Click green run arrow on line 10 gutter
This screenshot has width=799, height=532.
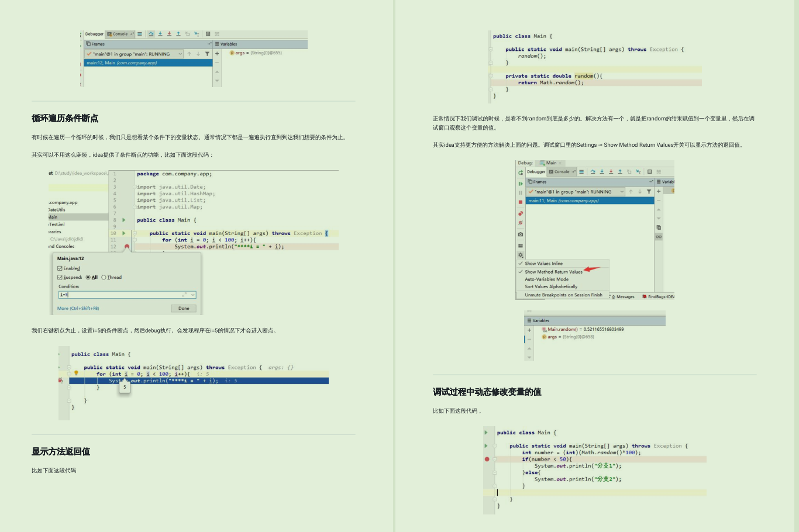[x=124, y=233]
